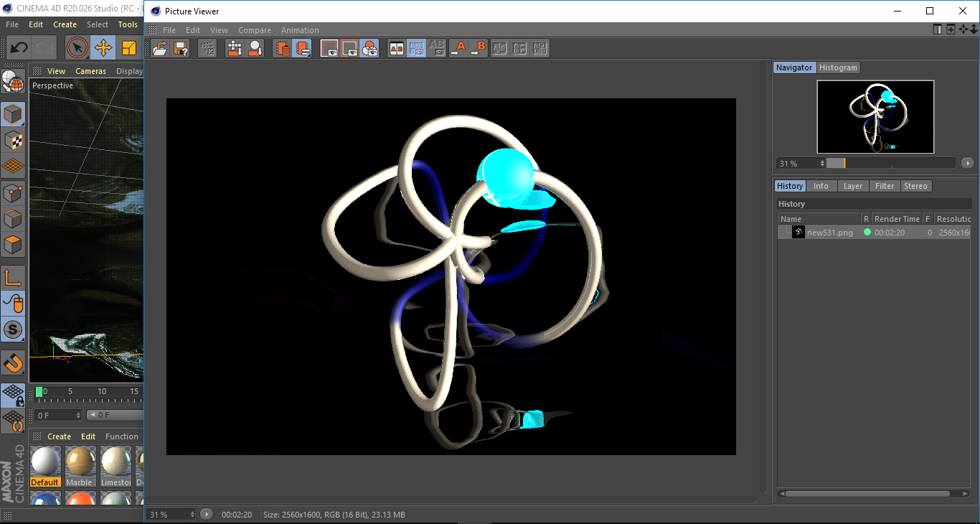The height and width of the screenshot is (524, 980).
Task: Toggle the Tweak mode mouse icon
Action: click(x=13, y=304)
